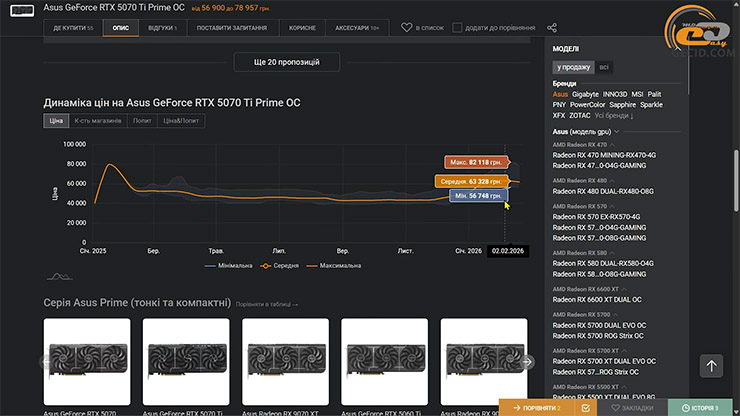Click the heart icon to add to list
The width and height of the screenshot is (740, 416).
coord(407,28)
